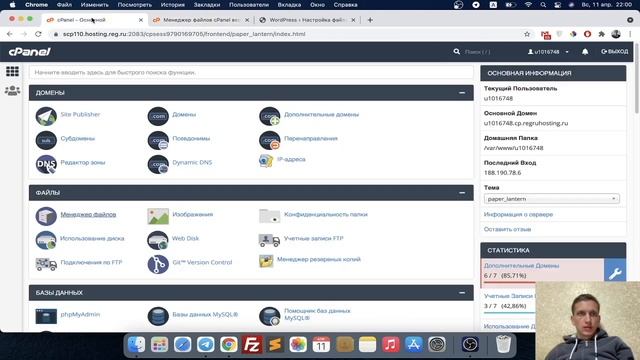Click Информация о сервере link
The height and width of the screenshot is (360, 640).
click(x=518, y=214)
